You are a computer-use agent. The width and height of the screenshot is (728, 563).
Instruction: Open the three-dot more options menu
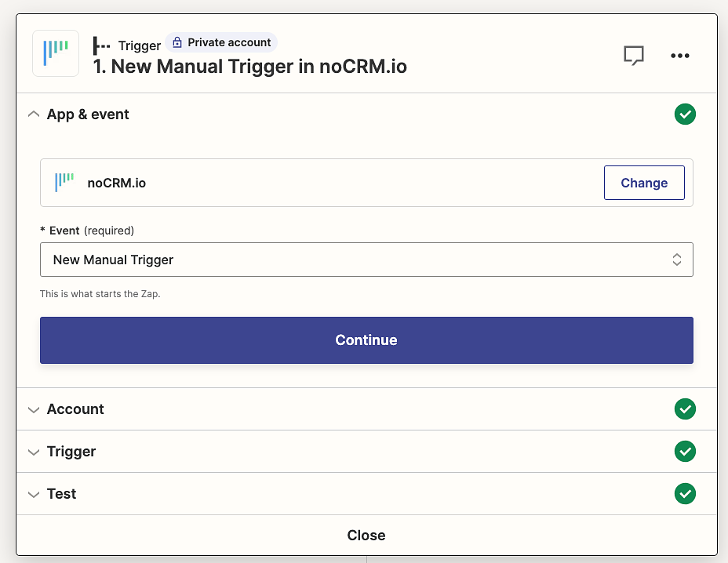click(679, 56)
